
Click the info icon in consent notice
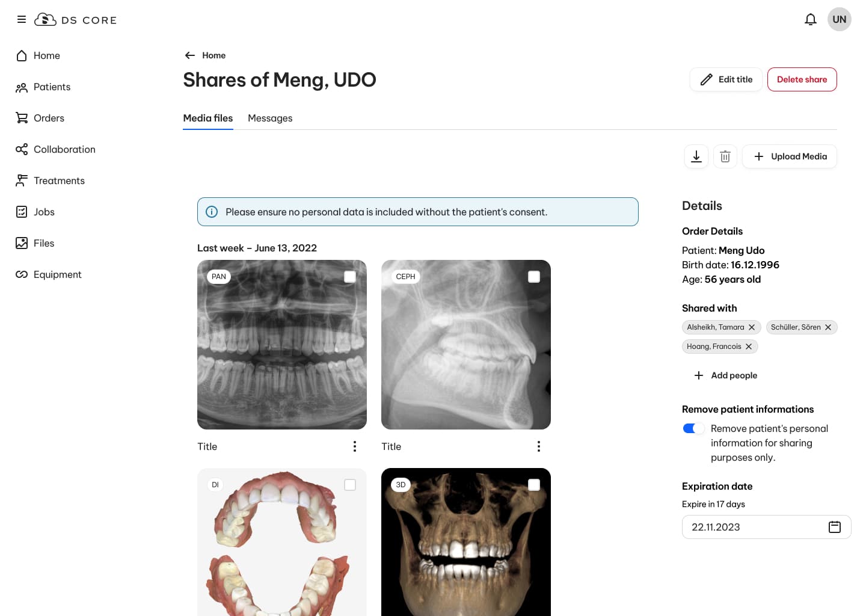[212, 212]
